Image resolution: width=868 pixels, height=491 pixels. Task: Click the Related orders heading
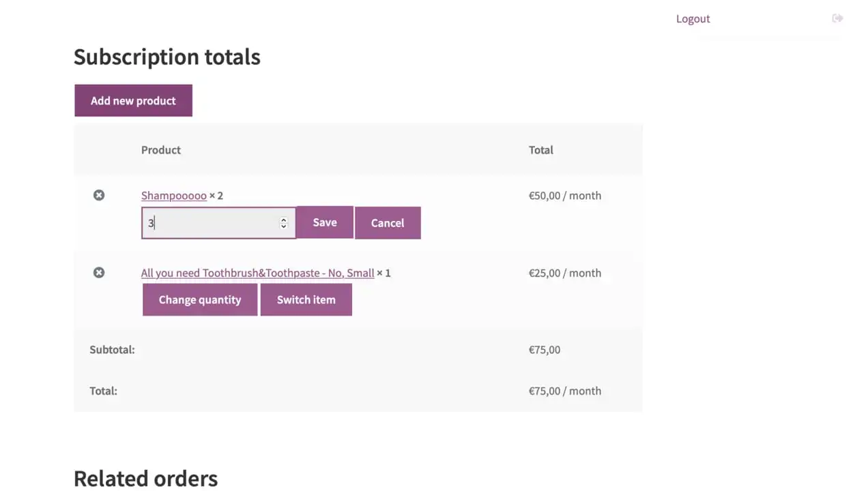tap(145, 478)
